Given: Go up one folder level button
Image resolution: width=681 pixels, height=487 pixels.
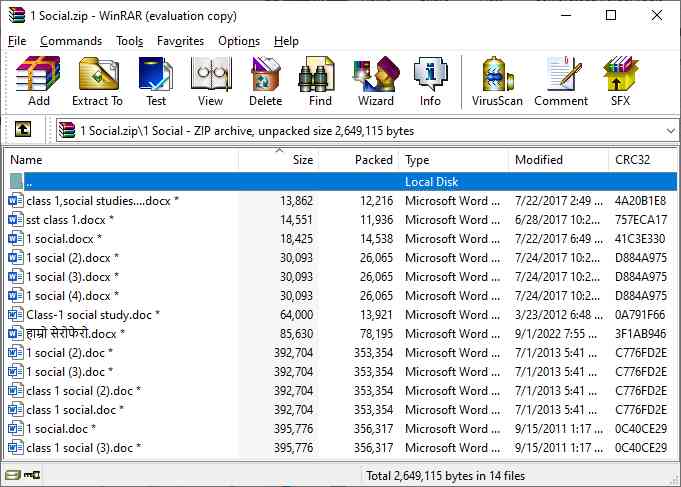Looking at the screenshot, I should pos(23,130).
